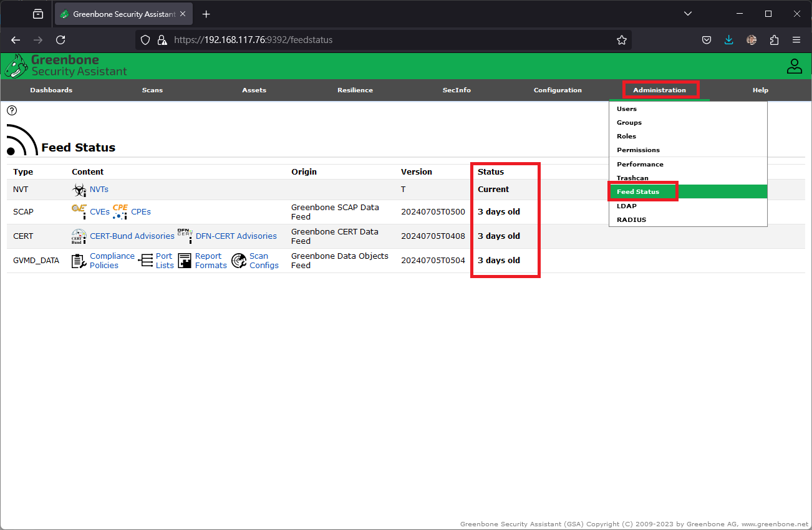The width and height of the screenshot is (812, 530).
Task: Select Users in Administration menu
Action: 688,109
